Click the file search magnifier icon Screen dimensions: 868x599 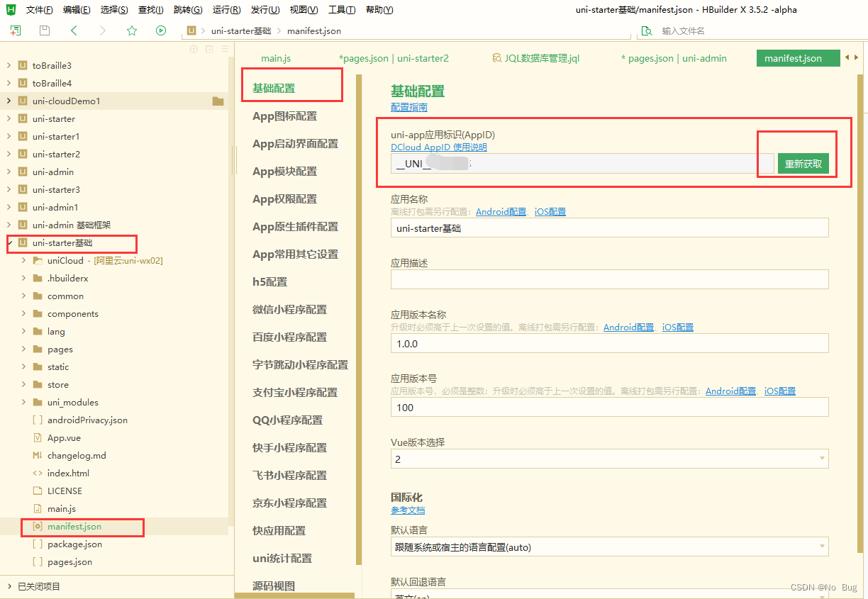tap(646, 31)
